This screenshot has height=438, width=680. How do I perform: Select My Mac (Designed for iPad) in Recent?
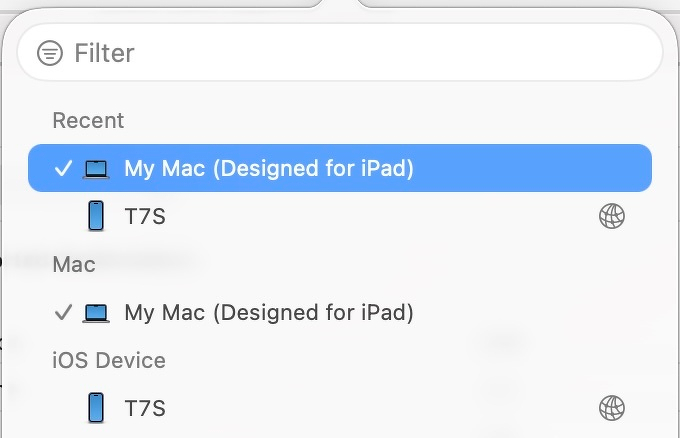coord(268,169)
